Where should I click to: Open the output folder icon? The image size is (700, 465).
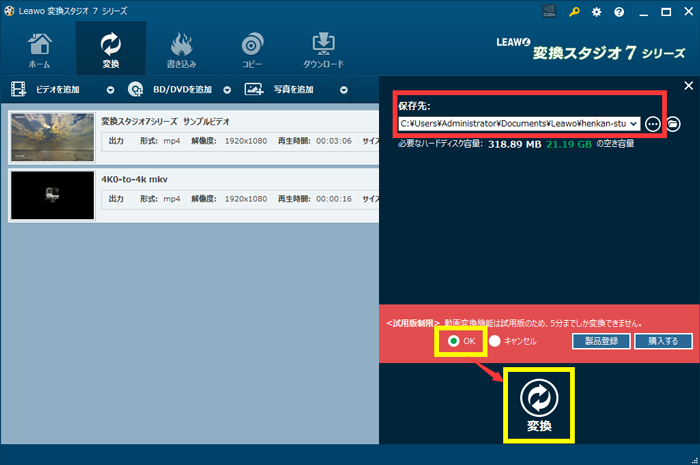point(673,124)
